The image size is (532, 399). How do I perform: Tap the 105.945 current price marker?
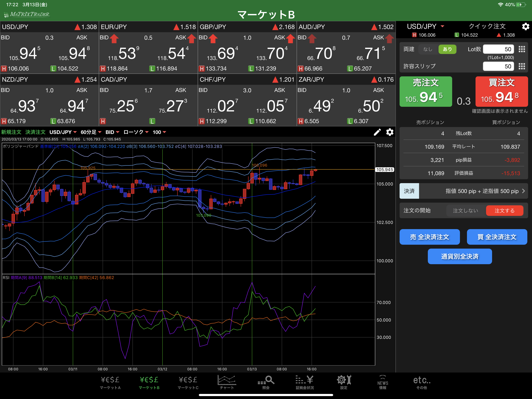tap(385, 170)
